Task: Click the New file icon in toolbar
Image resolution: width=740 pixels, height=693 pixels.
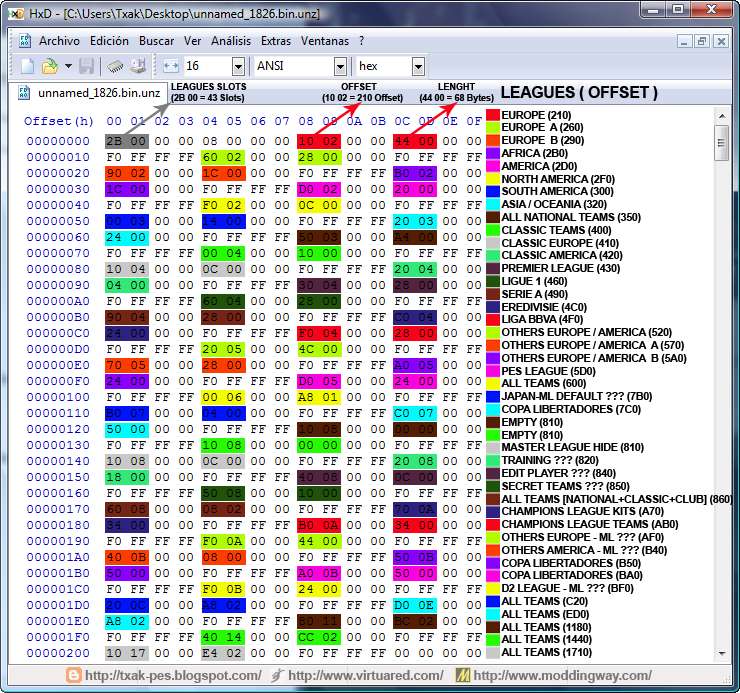Action: (x=28, y=66)
